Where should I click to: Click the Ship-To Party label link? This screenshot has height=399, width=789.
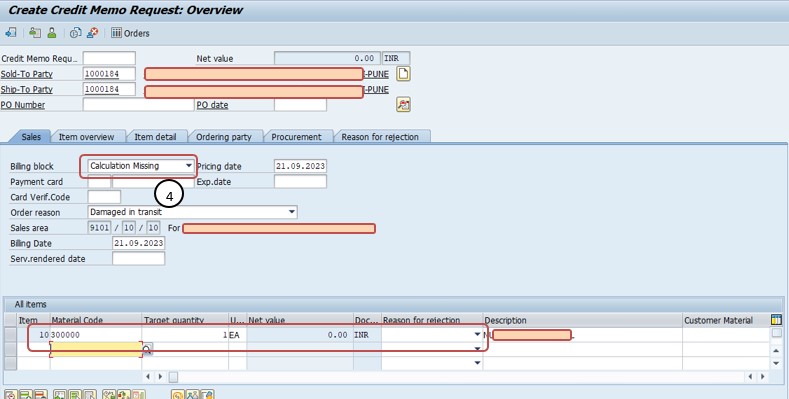click(27, 90)
